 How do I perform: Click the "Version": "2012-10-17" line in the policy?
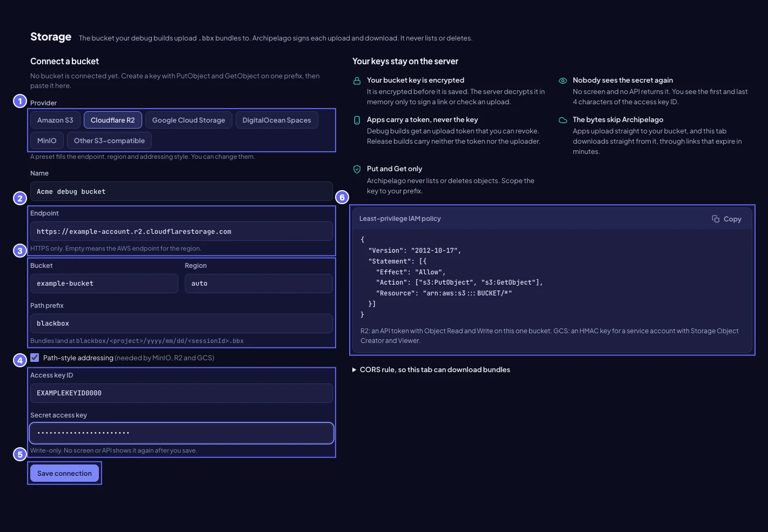(415, 251)
